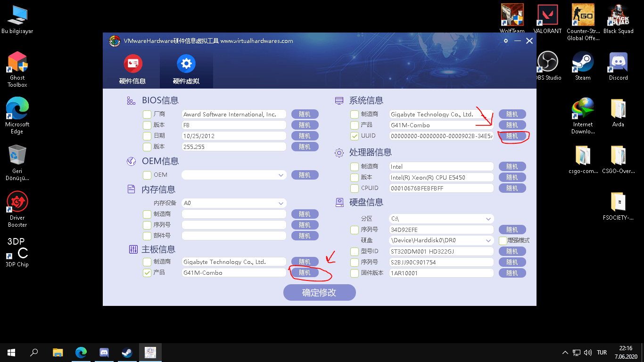This screenshot has height=362, width=644.
Task: Click 随机 for firmware 1AR10001
Action: click(x=512, y=273)
